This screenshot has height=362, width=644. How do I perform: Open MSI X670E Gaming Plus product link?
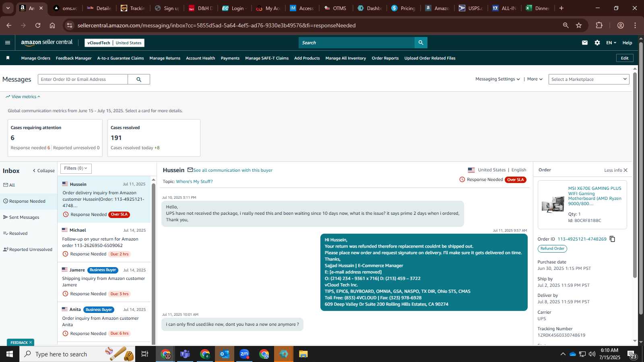[x=595, y=196]
